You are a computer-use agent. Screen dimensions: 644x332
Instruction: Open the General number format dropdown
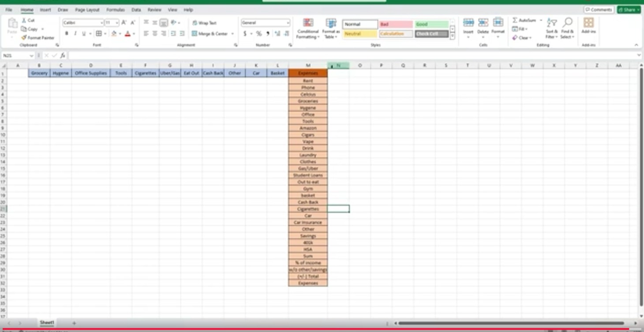288,23
